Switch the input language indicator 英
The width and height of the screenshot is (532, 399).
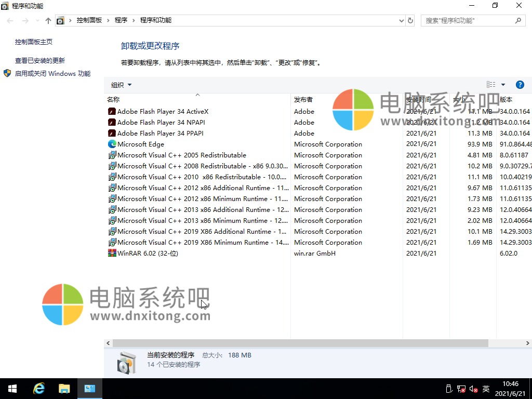[x=485, y=389]
